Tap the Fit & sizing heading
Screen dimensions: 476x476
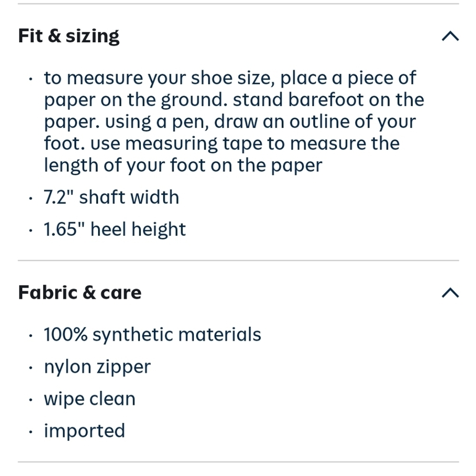tap(69, 36)
